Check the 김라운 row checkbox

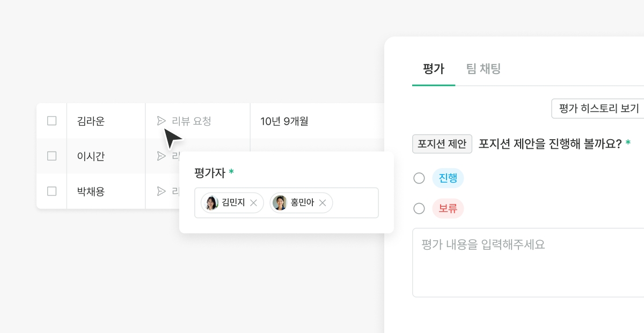tap(52, 121)
